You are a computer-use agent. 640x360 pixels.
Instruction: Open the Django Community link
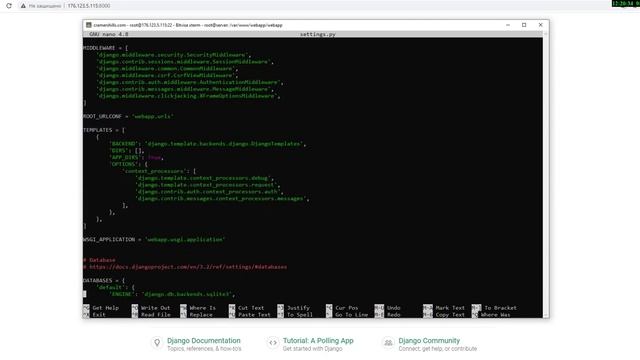[x=429, y=340]
